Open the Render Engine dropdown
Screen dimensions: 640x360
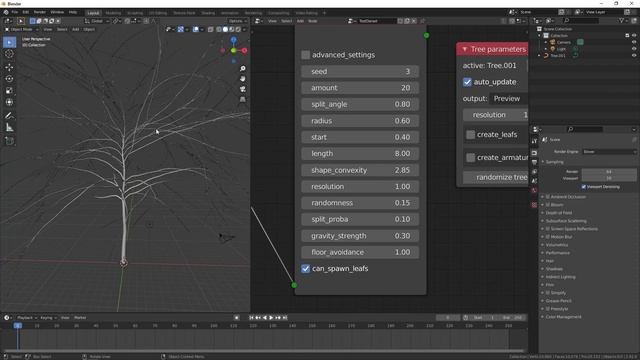[x=609, y=151]
